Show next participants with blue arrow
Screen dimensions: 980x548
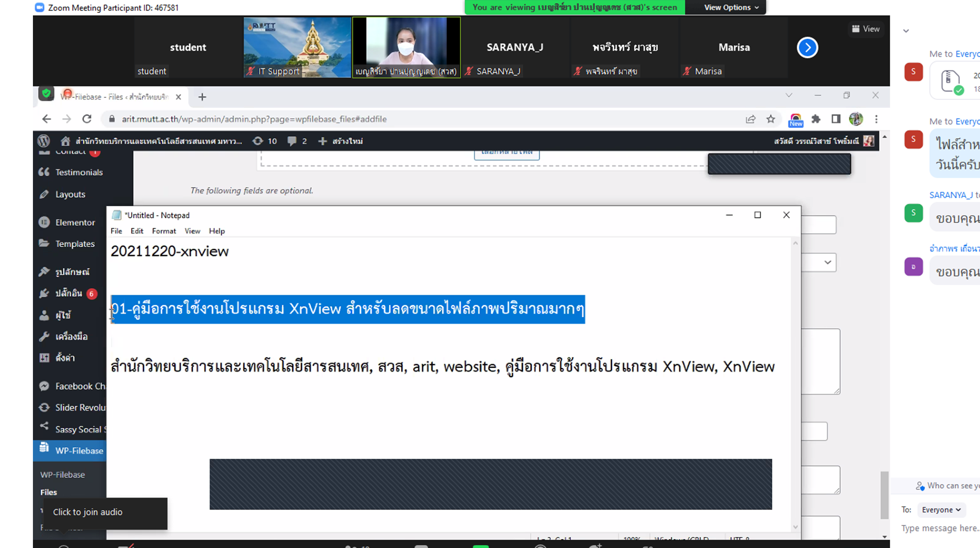808,47
